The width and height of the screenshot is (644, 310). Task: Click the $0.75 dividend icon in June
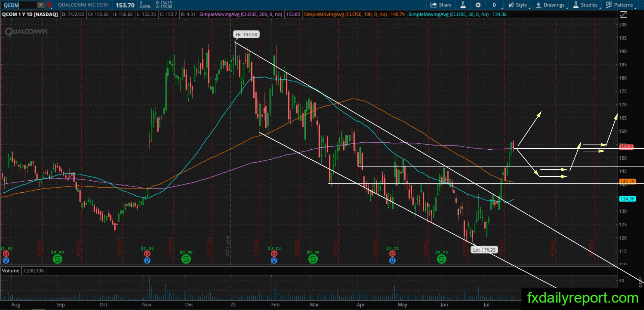[442, 259]
